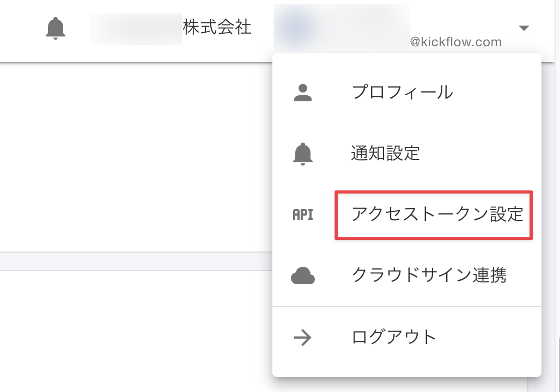Click the kickflow notification bell at top left
Screen dimensions: 560x392
click(x=55, y=29)
